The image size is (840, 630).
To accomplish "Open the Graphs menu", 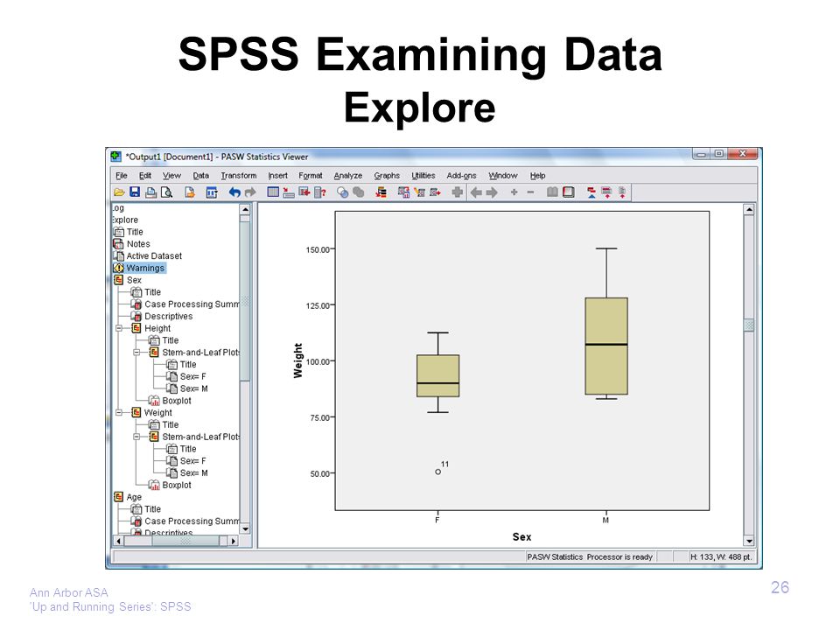I will pyautogui.click(x=387, y=176).
